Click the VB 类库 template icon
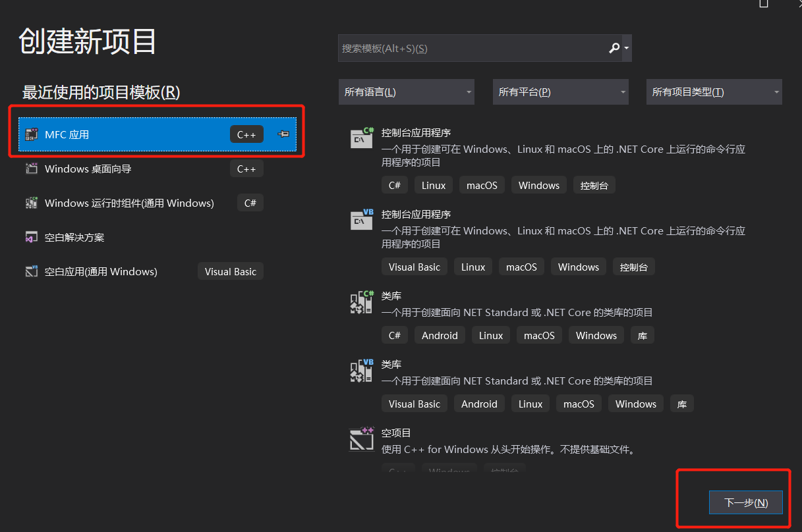This screenshot has height=532, width=802. click(362, 370)
